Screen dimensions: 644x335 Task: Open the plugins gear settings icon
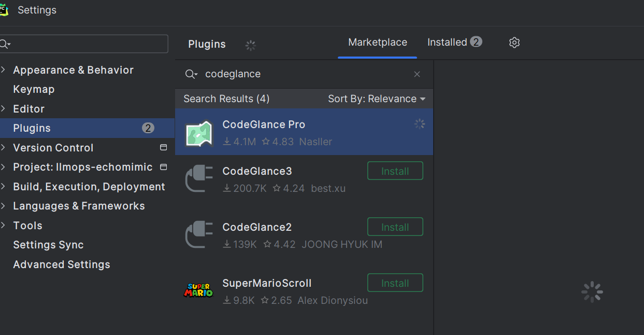[x=514, y=43]
